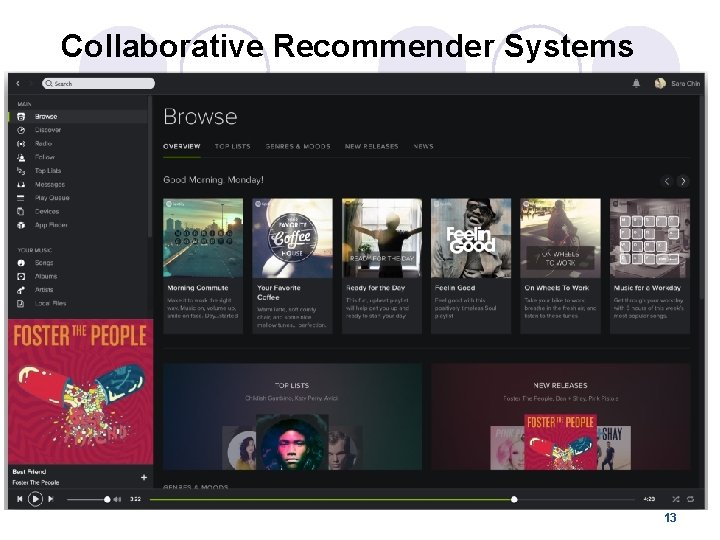The height and width of the screenshot is (540, 720).
Task: Open Follow in the sidebar
Action: tap(45, 157)
